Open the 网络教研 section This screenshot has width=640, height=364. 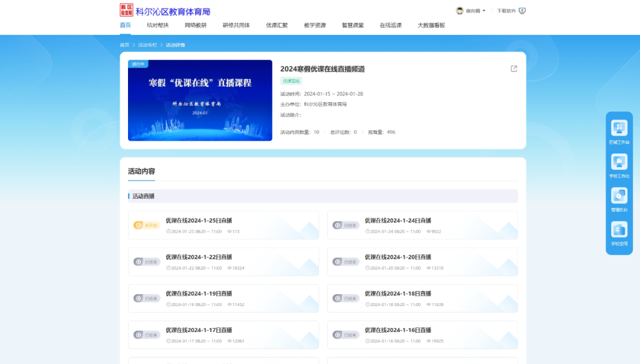tap(197, 25)
